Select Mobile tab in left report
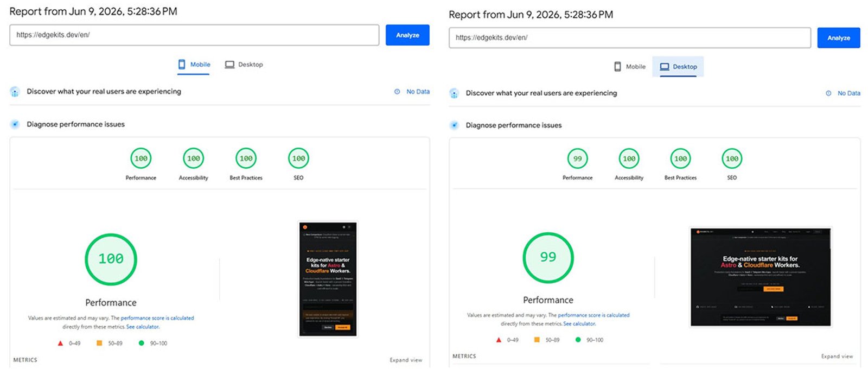Viewport: 868px width, 369px height. 194,65
